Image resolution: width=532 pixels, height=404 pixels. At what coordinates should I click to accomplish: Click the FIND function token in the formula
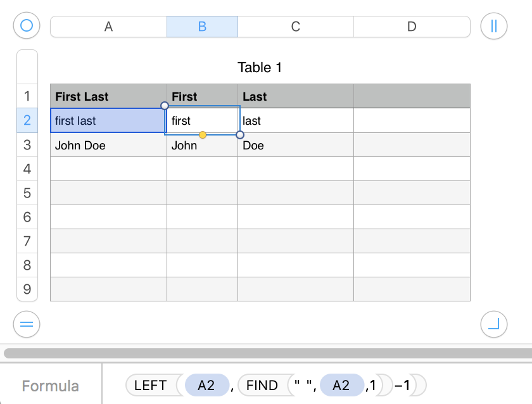[262, 385]
